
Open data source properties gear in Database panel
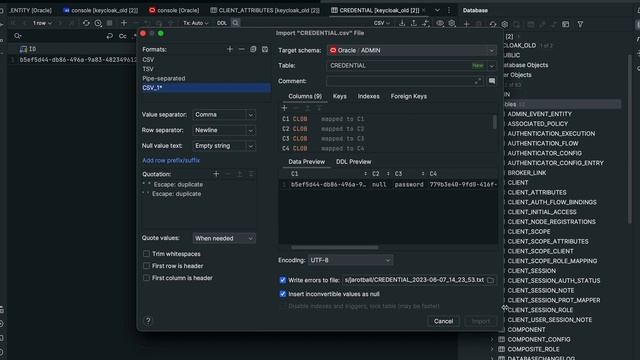[x=504, y=24]
